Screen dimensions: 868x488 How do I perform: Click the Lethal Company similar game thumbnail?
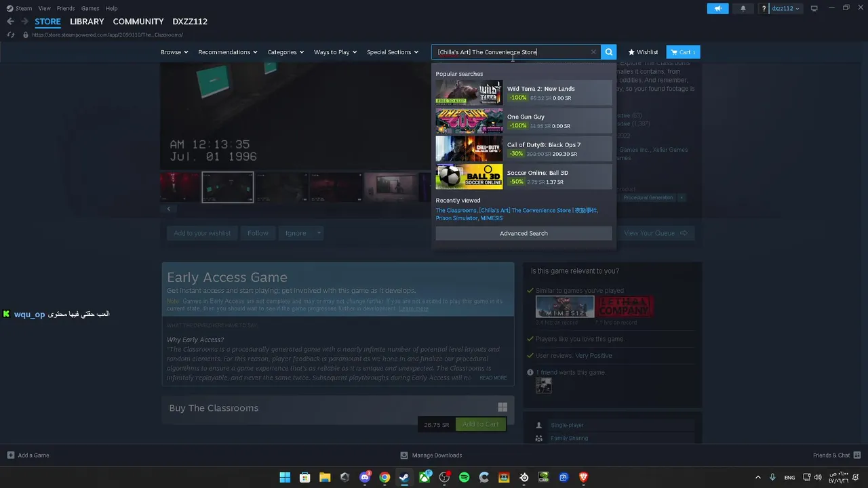624,306
